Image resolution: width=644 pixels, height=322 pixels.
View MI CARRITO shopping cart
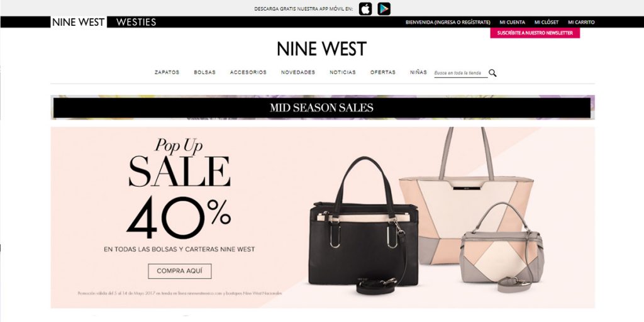(581, 22)
